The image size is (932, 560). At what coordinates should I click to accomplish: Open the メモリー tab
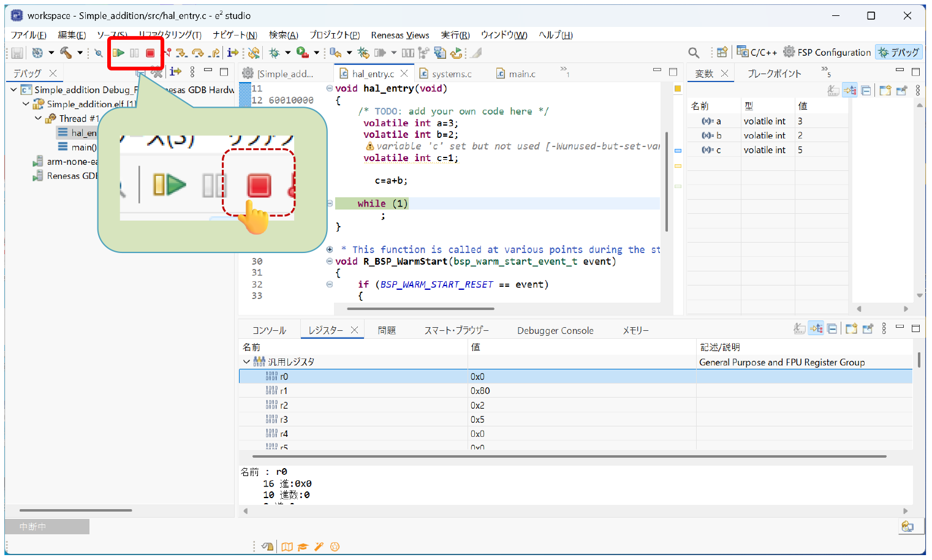[x=635, y=330]
